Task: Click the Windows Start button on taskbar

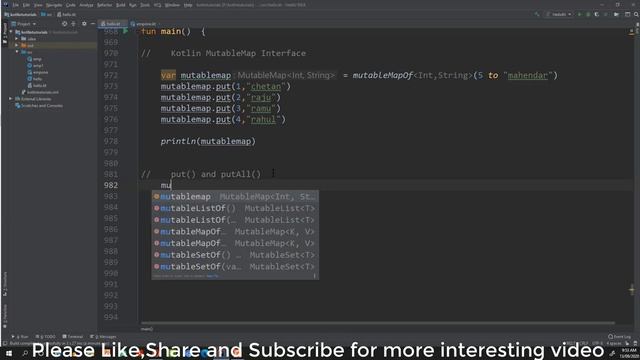Action: click(9, 353)
